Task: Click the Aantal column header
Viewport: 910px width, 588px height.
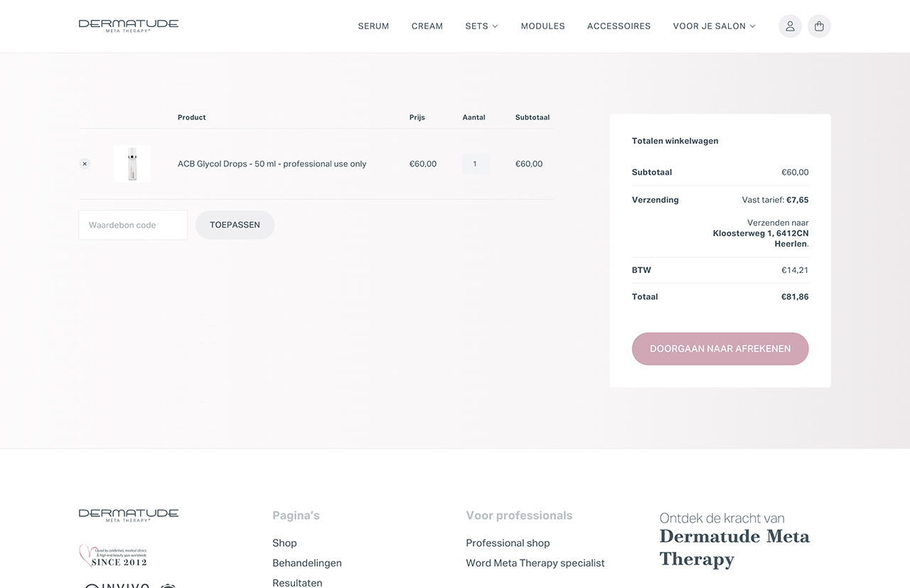Action: point(473,117)
